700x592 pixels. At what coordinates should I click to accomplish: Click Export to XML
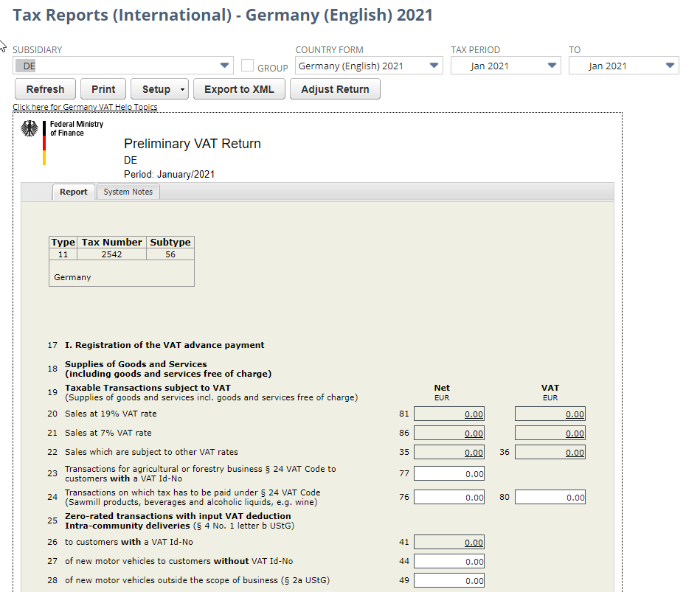click(x=238, y=88)
